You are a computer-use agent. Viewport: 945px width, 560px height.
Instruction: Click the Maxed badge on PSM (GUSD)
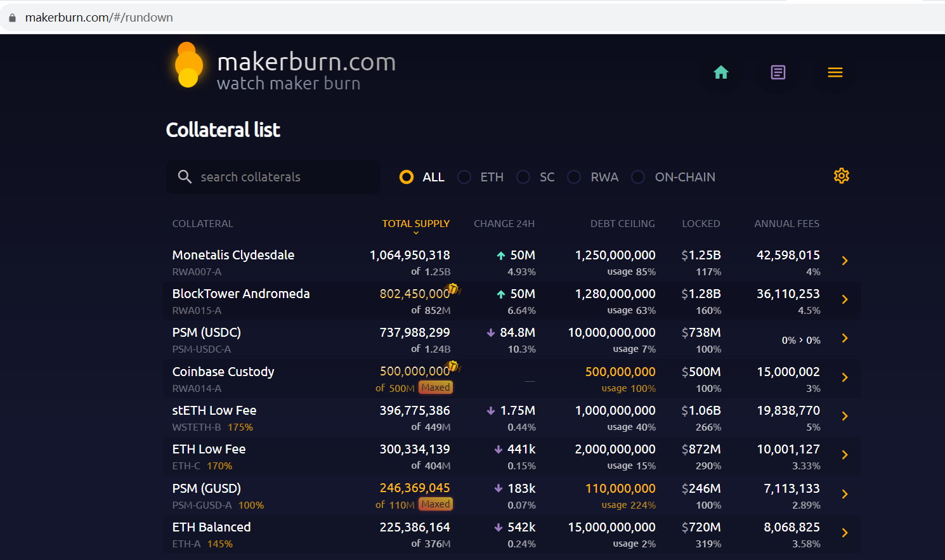pyautogui.click(x=436, y=504)
